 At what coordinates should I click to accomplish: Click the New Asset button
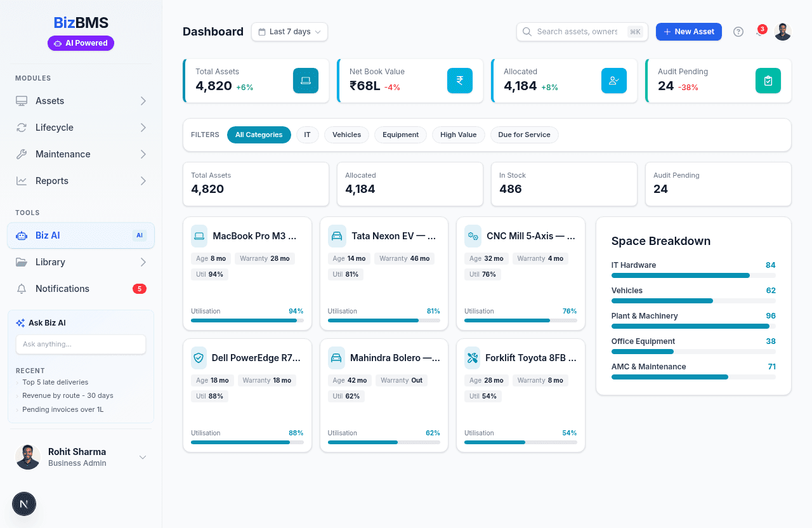688,32
